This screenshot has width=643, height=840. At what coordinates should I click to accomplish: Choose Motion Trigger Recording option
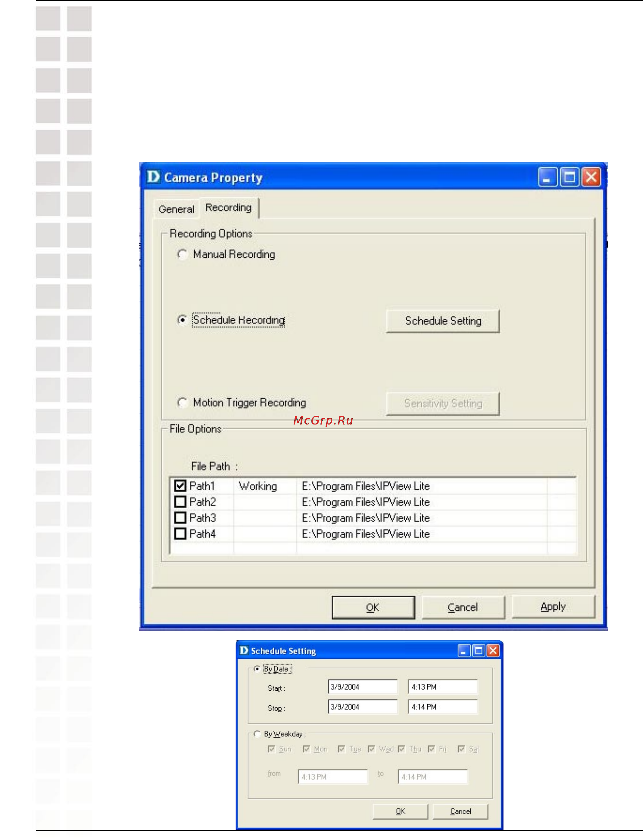point(182,403)
